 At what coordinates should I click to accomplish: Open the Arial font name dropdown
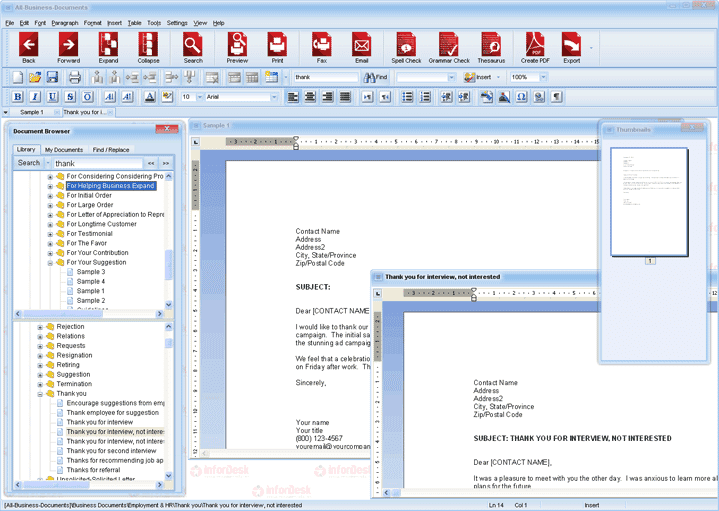point(274,97)
